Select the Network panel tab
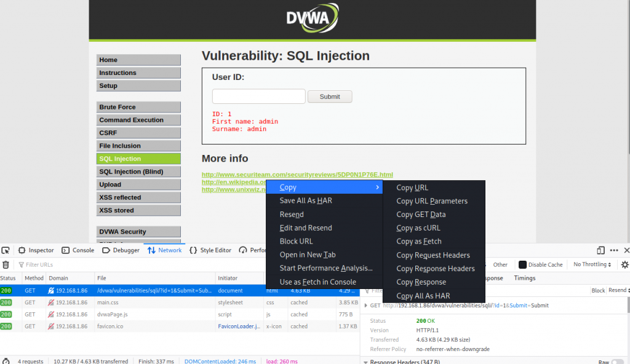The image size is (630, 364). [x=165, y=250]
